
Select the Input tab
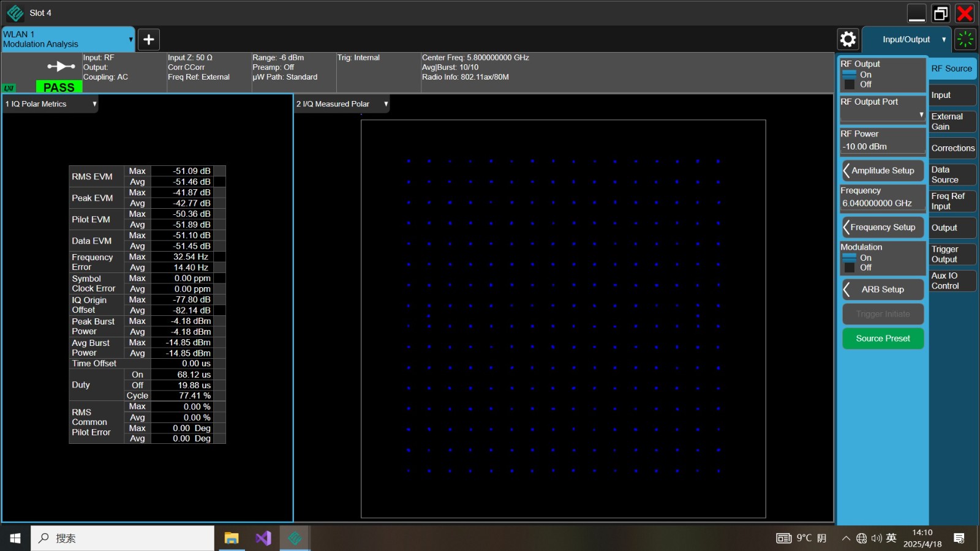pyautogui.click(x=952, y=95)
